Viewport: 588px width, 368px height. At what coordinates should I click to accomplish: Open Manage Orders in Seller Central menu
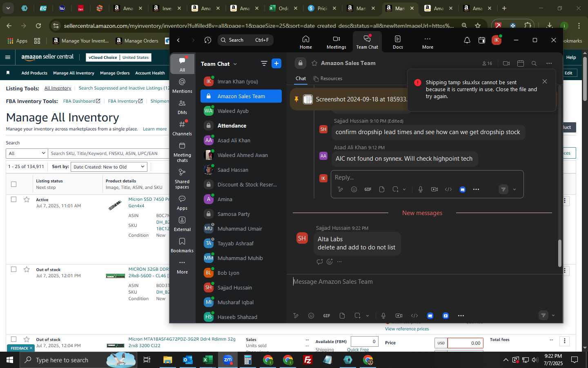click(x=115, y=73)
